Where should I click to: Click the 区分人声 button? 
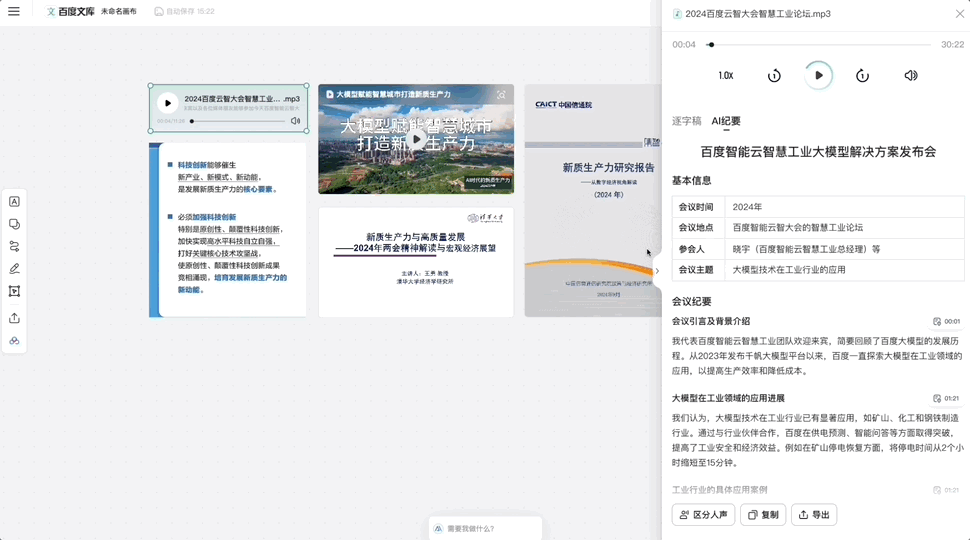(703, 515)
